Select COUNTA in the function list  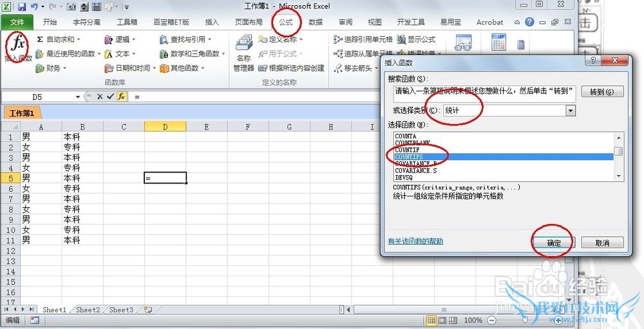pos(503,136)
